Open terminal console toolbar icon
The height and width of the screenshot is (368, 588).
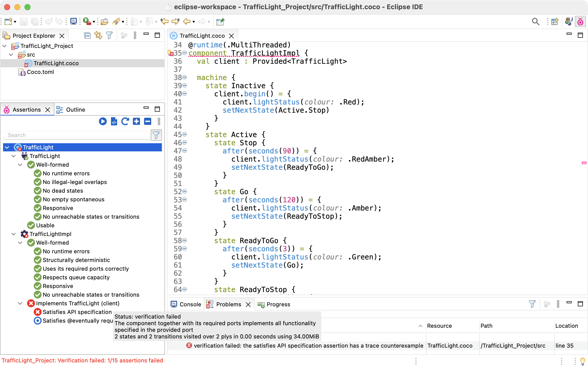[x=74, y=22]
